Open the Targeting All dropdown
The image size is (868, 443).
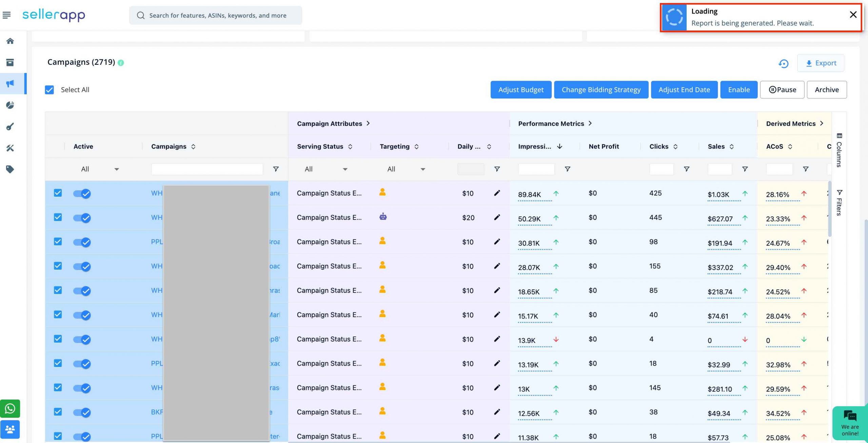point(406,169)
